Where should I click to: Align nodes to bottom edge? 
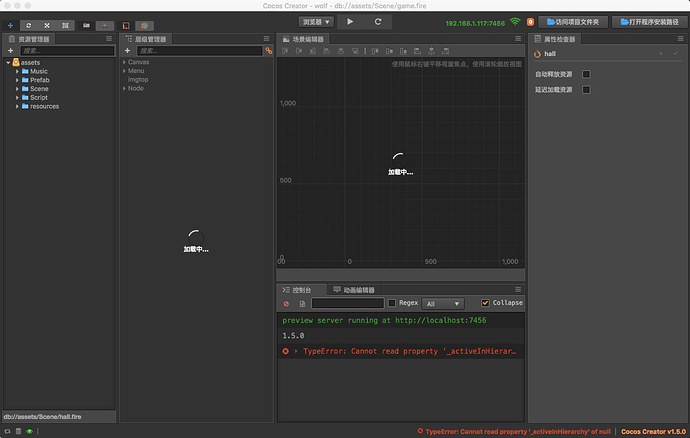(x=312, y=51)
